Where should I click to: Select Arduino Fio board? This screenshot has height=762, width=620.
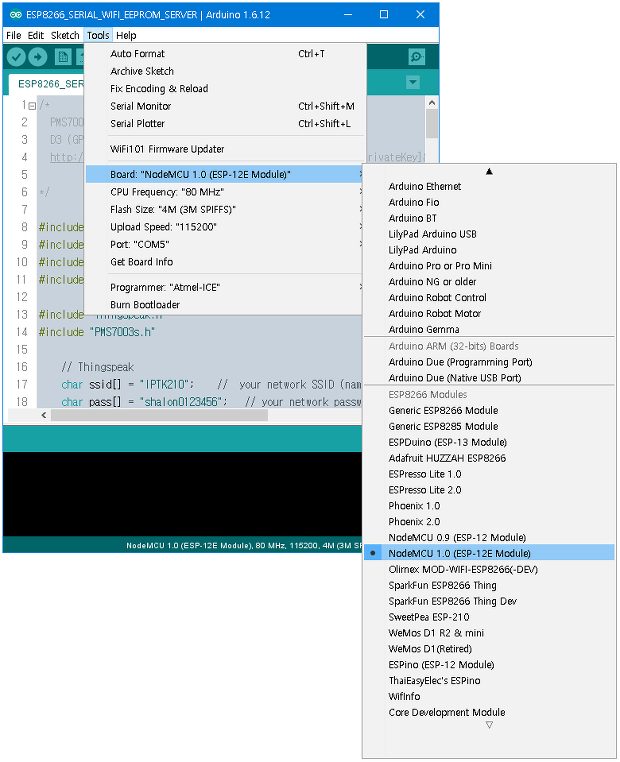(489, 202)
